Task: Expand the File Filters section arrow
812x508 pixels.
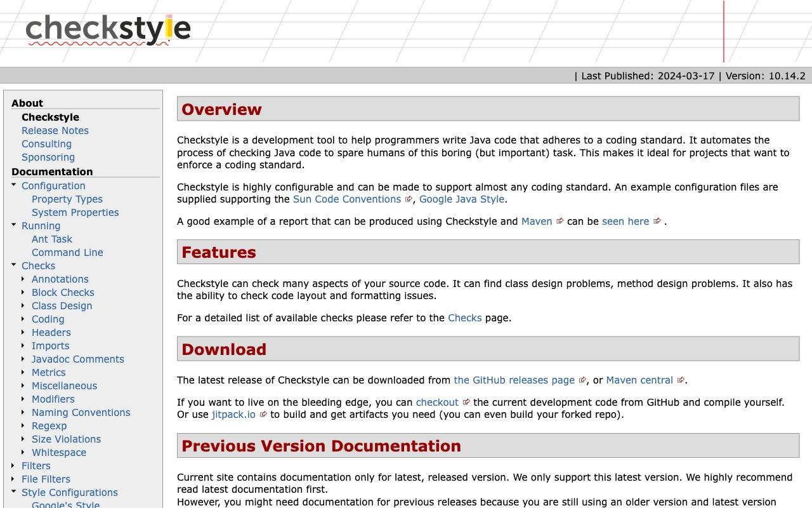Action: [13, 479]
